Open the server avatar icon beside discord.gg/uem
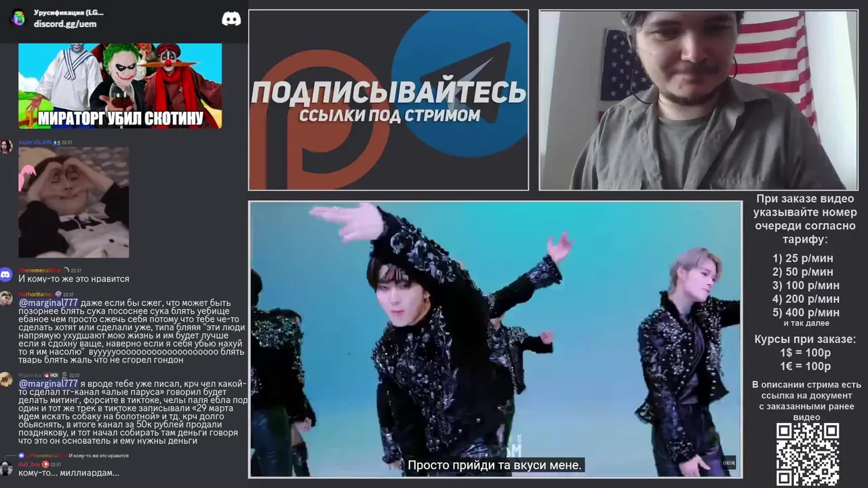 pyautogui.click(x=18, y=18)
